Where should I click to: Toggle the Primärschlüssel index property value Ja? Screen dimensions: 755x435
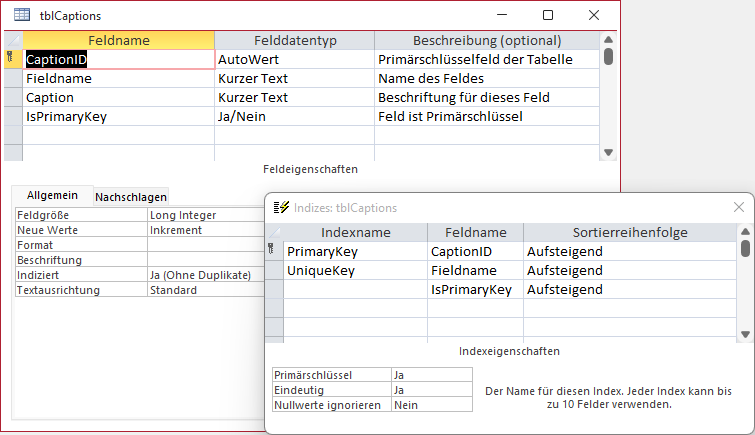[x=432, y=375]
